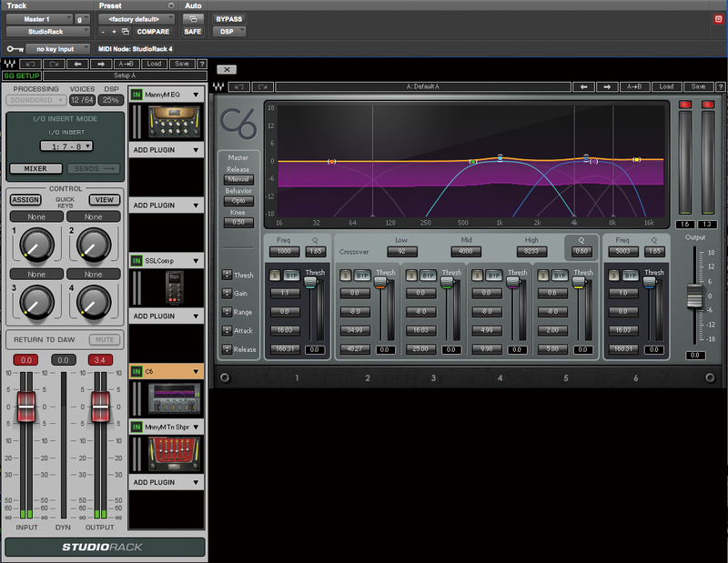Open StudioRack help question mark
The width and height of the screenshot is (728, 563).
click(x=201, y=64)
